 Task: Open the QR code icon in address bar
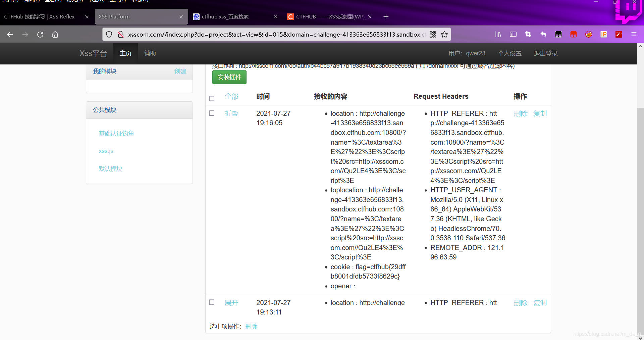pos(433,35)
